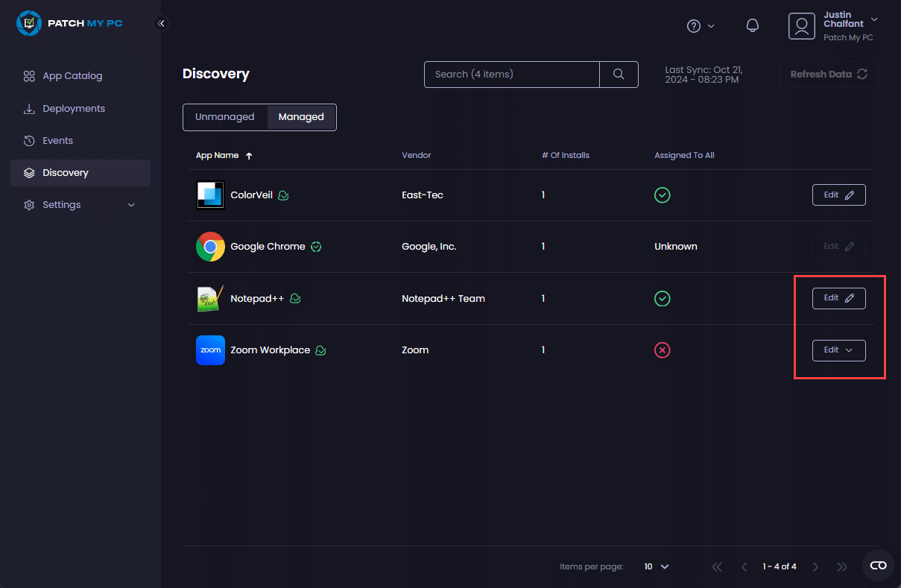The height and width of the screenshot is (588, 901).
Task: Expand the Settings sidebar menu
Action: 80,205
